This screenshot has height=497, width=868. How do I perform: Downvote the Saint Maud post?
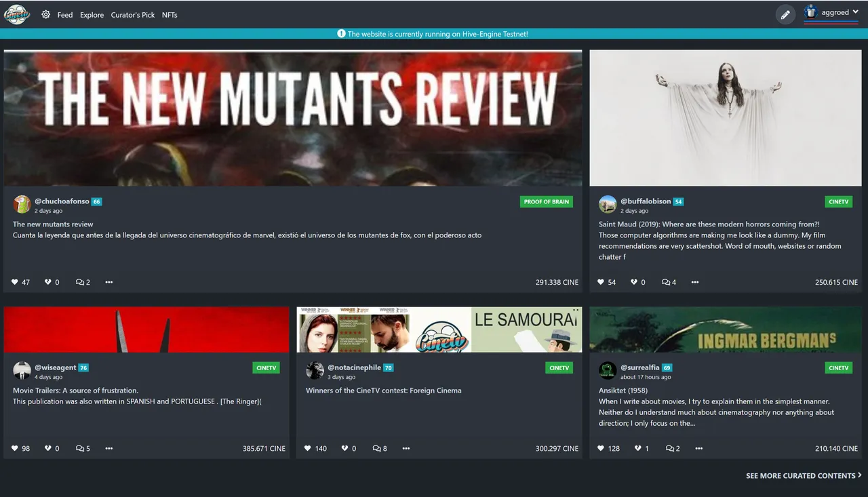(x=634, y=282)
